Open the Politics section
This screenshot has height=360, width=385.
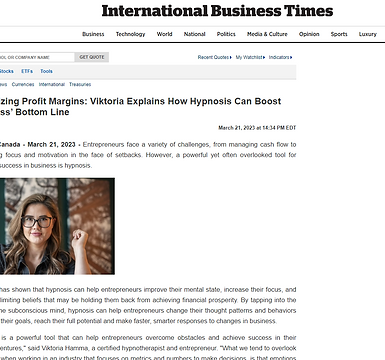coord(226,34)
